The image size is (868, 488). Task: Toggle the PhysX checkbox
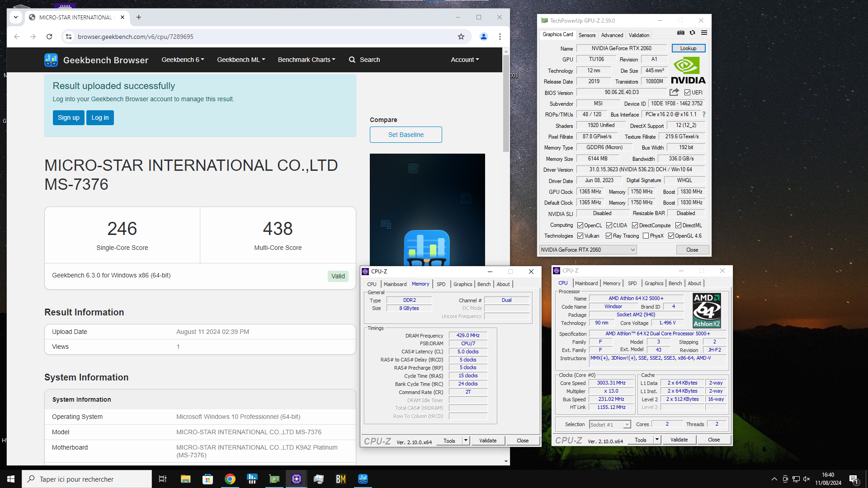[x=646, y=236]
